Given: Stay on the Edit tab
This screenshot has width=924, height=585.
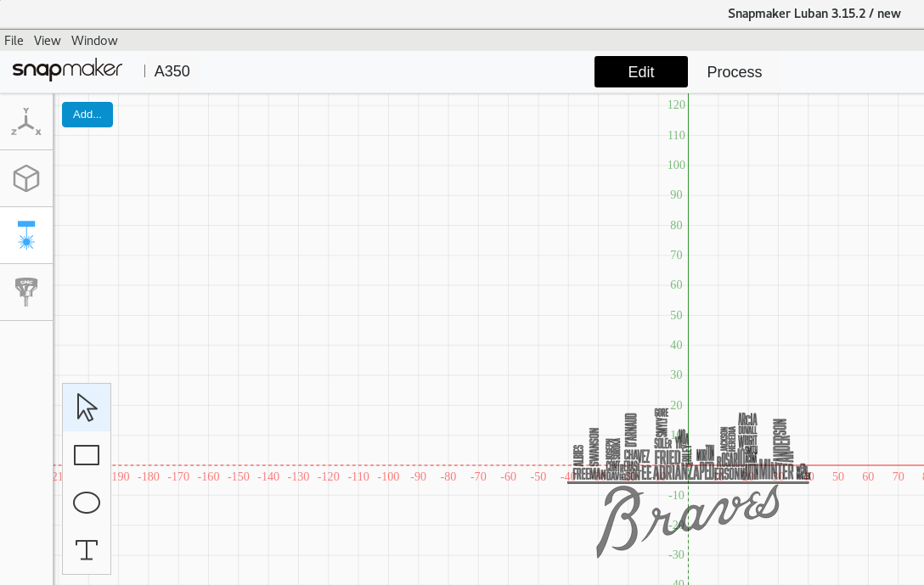Looking at the screenshot, I should click(640, 71).
